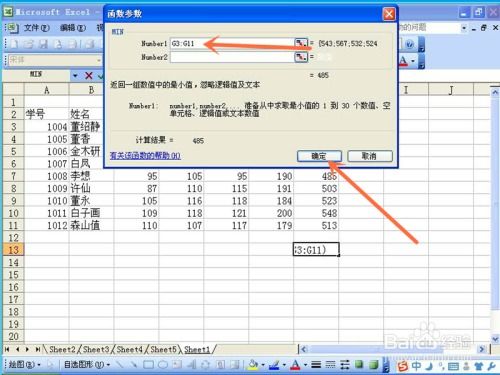Screen dimensions: 500x375
Task: Click the horizontal scrollbar left arrow
Action: coord(303,349)
